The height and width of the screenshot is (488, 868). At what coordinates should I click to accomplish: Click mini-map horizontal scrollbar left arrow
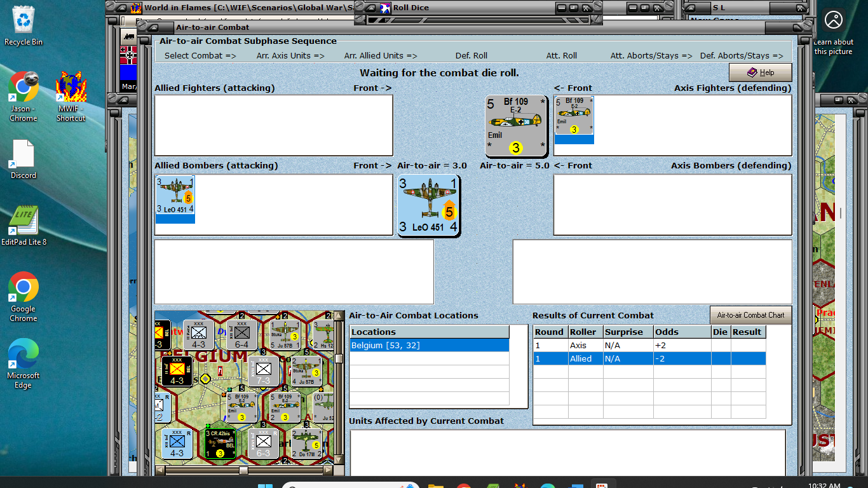[x=160, y=471]
